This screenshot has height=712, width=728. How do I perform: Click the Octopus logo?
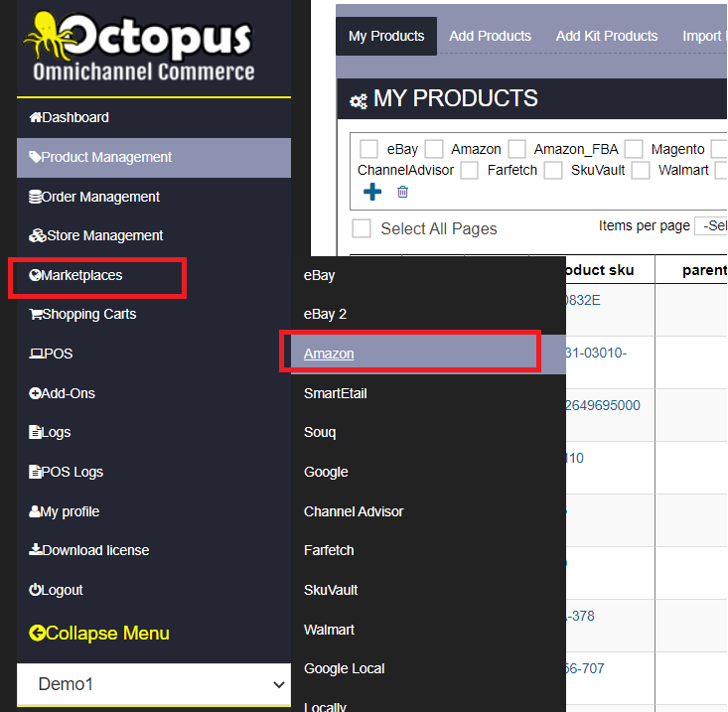(139, 48)
